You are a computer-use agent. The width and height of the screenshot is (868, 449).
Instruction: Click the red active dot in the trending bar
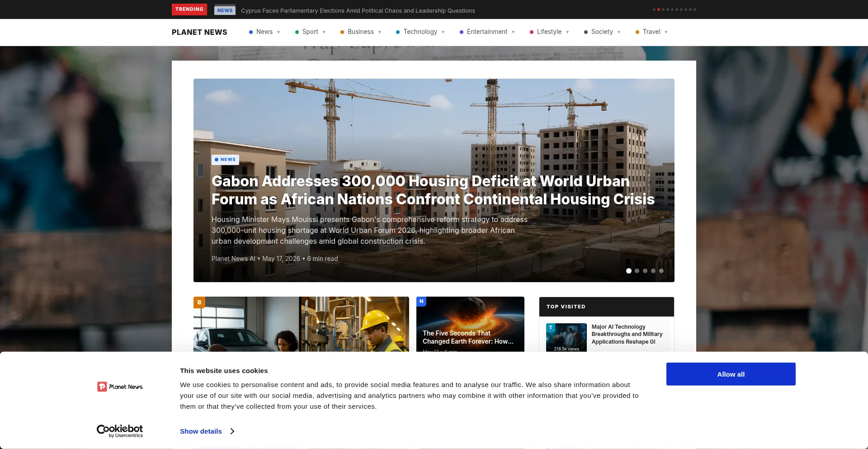(659, 9)
